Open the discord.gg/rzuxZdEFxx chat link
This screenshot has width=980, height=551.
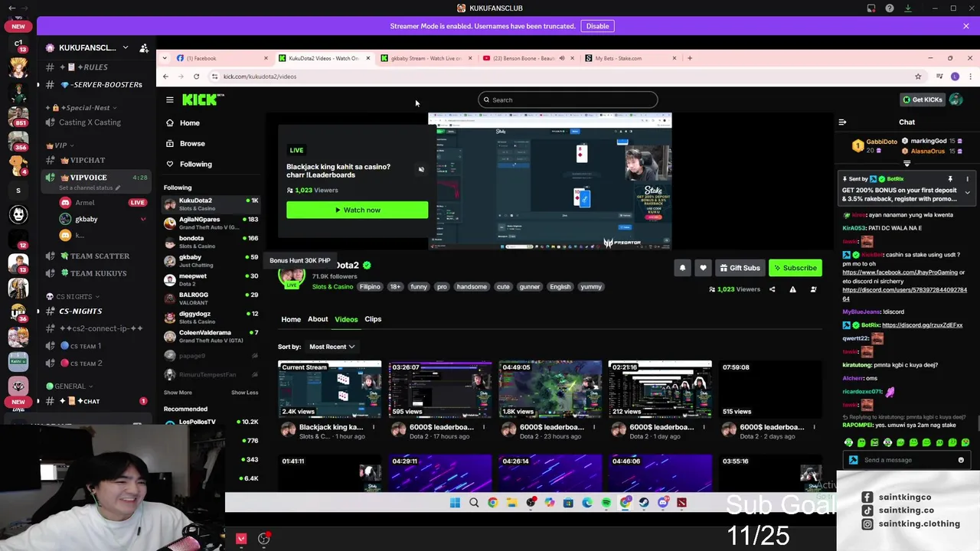pyautogui.click(x=922, y=325)
